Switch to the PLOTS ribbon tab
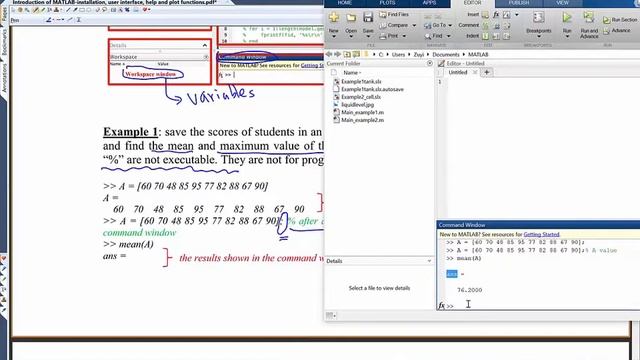This screenshot has width=640, height=360. 387,3
